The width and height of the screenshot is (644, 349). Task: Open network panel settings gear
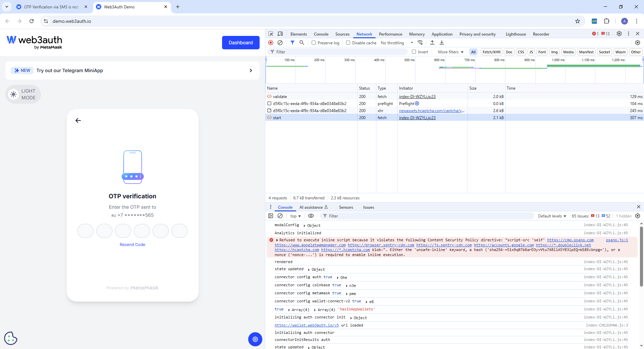click(638, 43)
